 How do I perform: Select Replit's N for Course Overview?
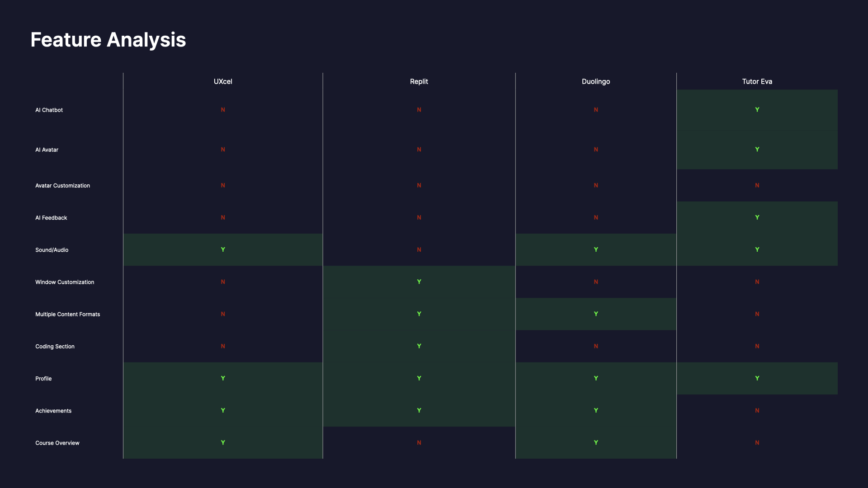tap(419, 442)
